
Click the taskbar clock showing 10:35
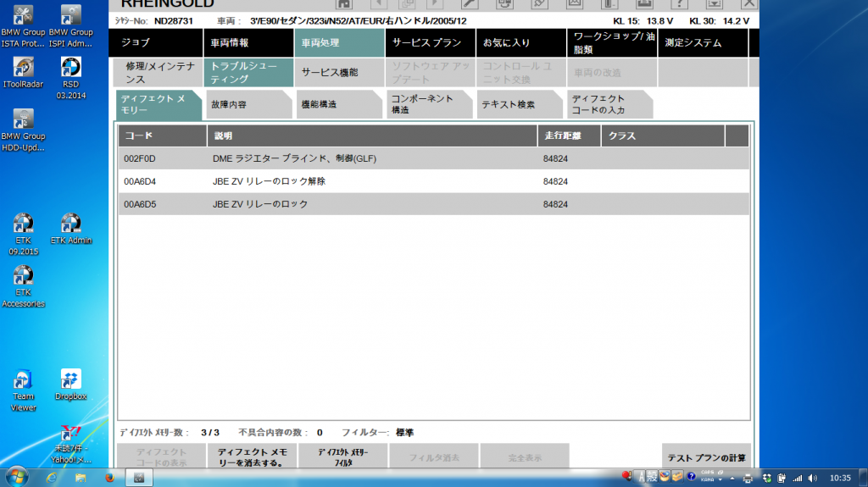coord(840,478)
